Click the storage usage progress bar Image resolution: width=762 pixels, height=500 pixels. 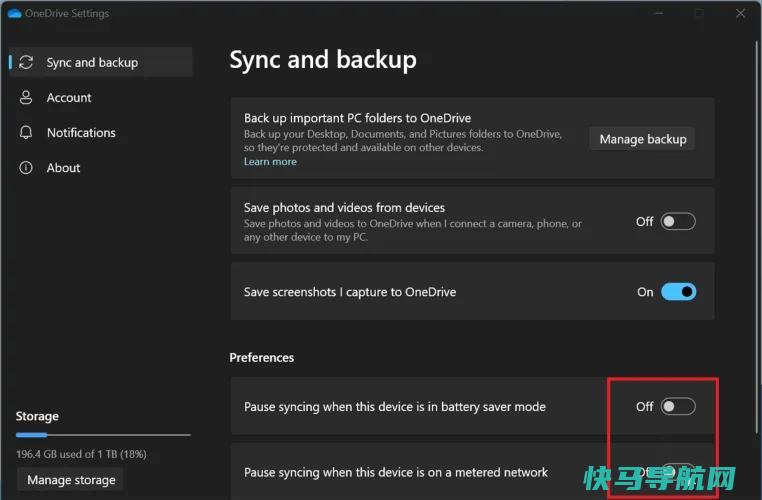pyautogui.click(x=103, y=435)
